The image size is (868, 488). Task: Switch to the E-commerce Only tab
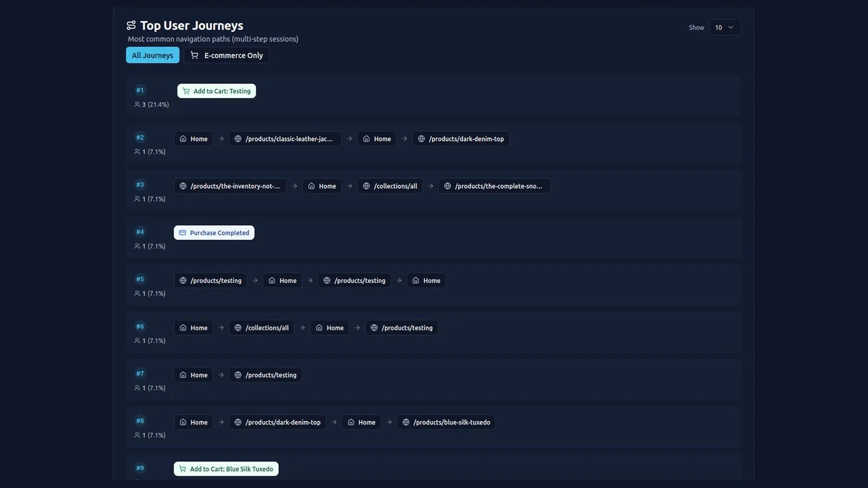coord(226,55)
